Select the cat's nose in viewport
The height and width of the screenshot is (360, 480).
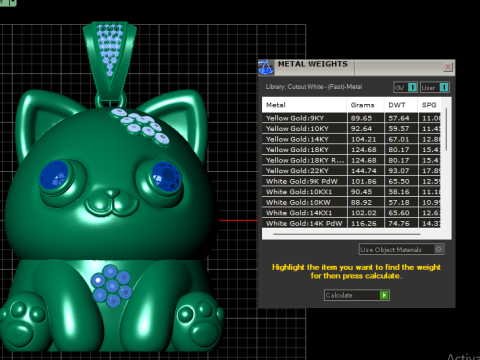coord(111,193)
